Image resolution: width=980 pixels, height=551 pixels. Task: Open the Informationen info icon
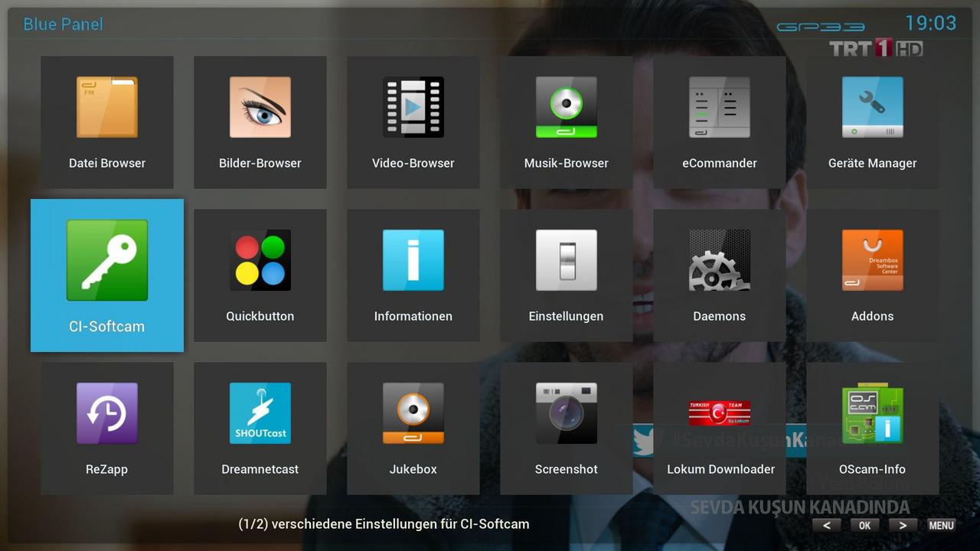[x=413, y=260]
